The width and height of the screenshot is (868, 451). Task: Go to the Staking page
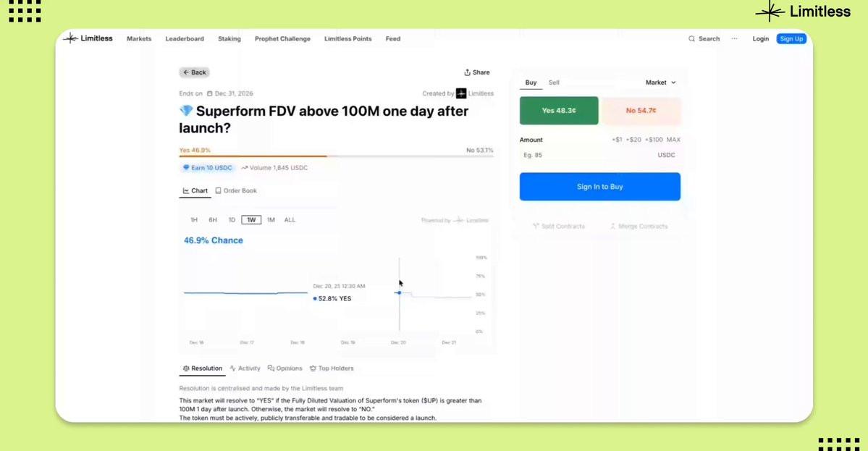(x=229, y=39)
